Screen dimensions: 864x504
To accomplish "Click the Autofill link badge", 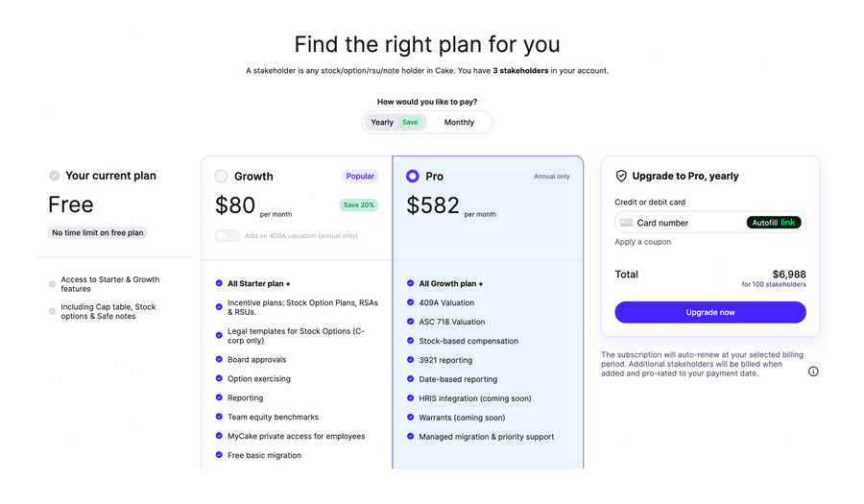I will [774, 223].
